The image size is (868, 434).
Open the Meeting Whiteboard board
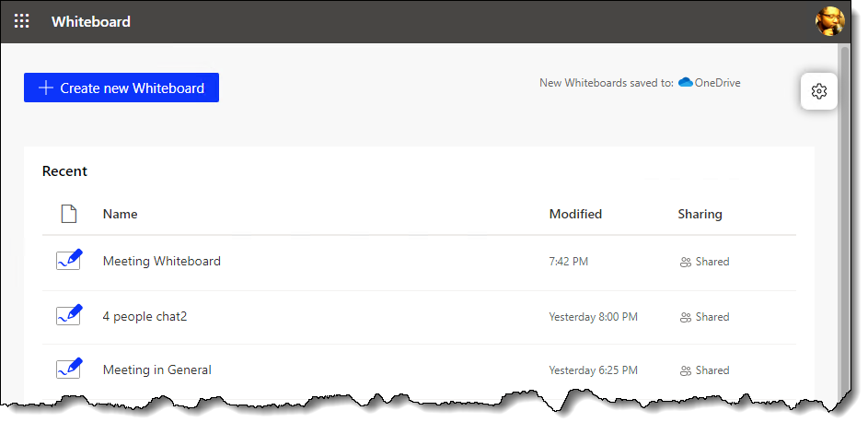tap(162, 261)
